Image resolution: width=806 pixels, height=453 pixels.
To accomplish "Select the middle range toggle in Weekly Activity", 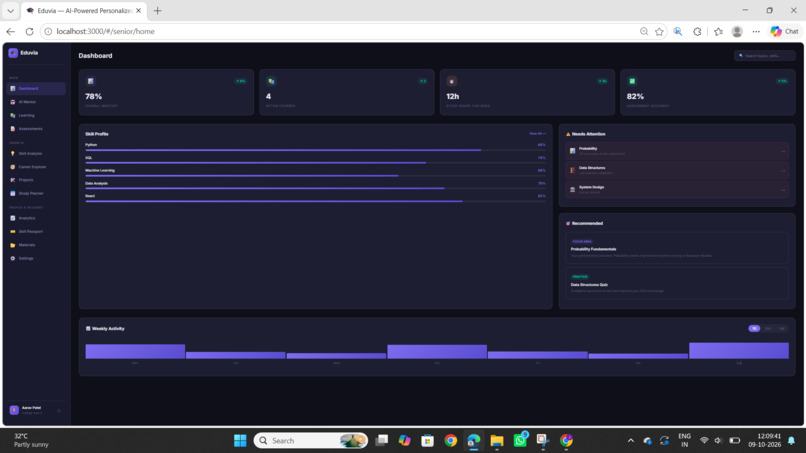I will (768, 329).
